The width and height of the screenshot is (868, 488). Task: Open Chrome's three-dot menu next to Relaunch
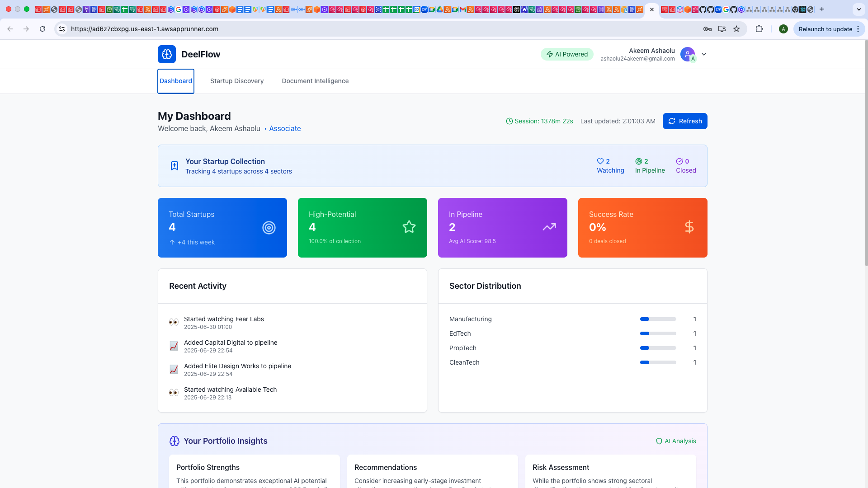click(x=858, y=29)
